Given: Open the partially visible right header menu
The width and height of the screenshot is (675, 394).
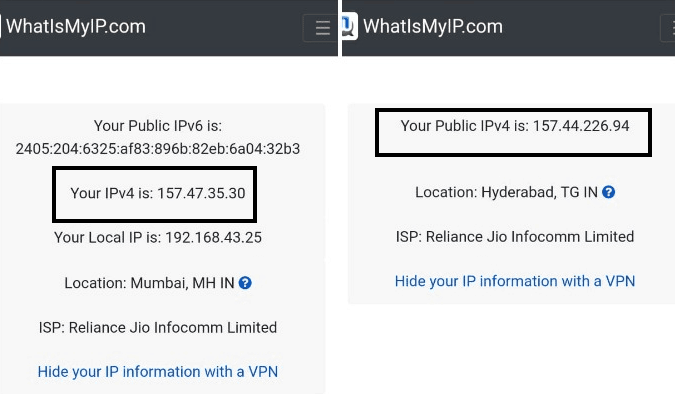Looking at the screenshot, I should point(668,28).
